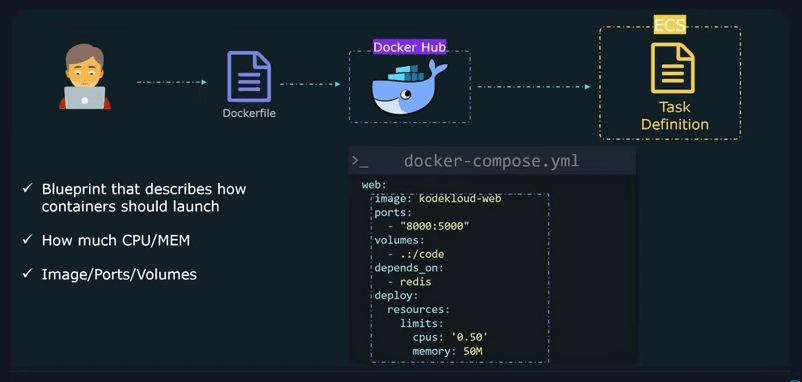The image size is (802, 382).
Task: Click the resources: key
Action: tap(418, 309)
